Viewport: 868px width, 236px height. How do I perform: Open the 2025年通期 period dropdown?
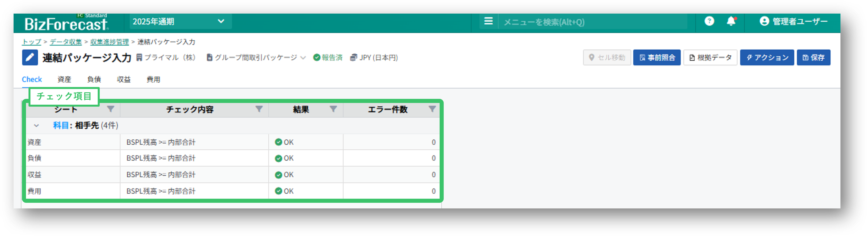point(180,22)
